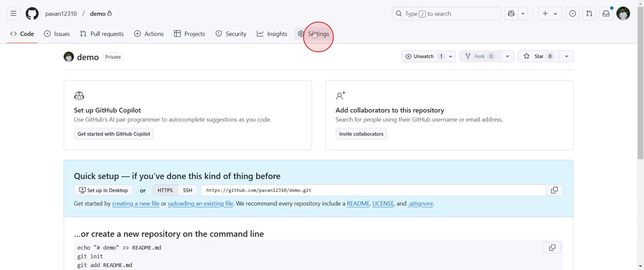This screenshot has height=270, width=644.
Task: Copy the command line setup code
Action: point(552,247)
